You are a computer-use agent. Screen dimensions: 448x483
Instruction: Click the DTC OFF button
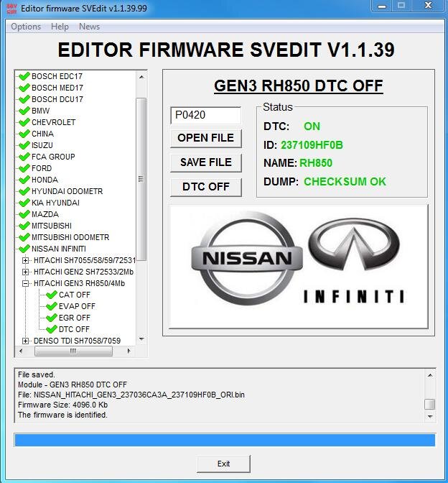(206, 187)
